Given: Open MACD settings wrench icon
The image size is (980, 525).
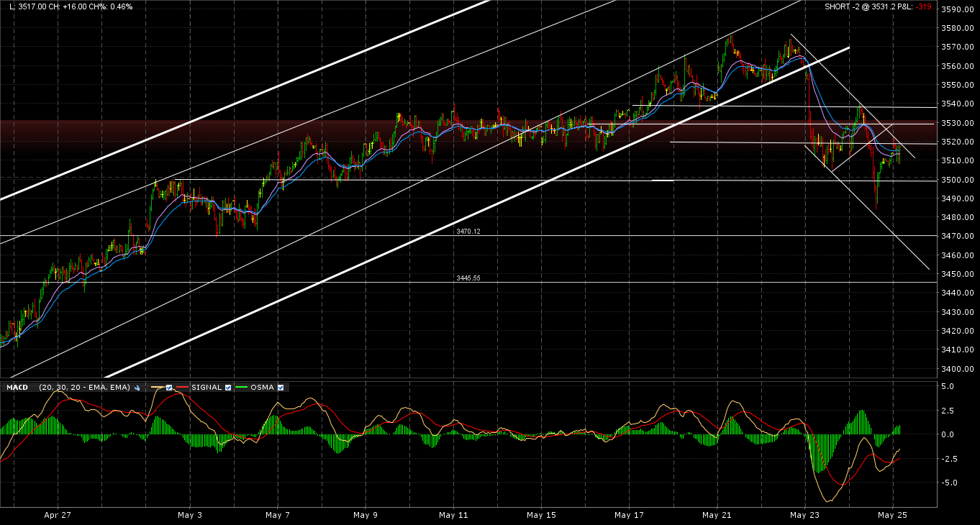Looking at the screenshot, I should point(137,388).
